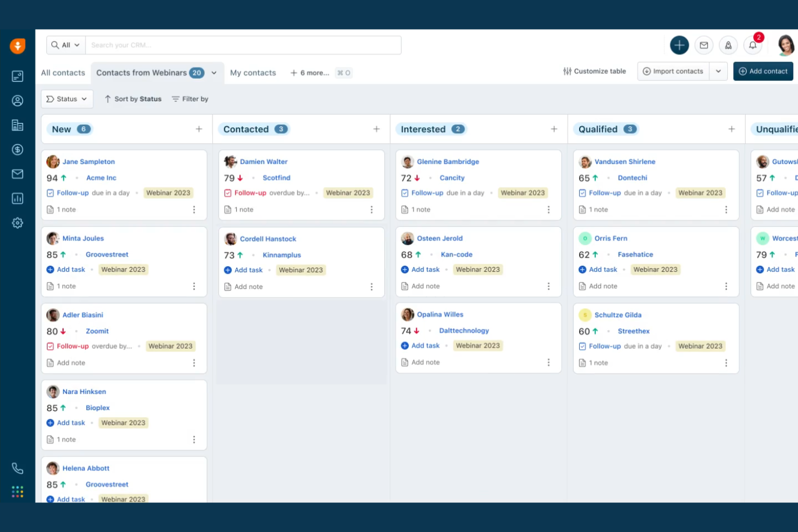The height and width of the screenshot is (532, 798).
Task: Open the Analytics chart icon in sidebar
Action: click(18, 198)
